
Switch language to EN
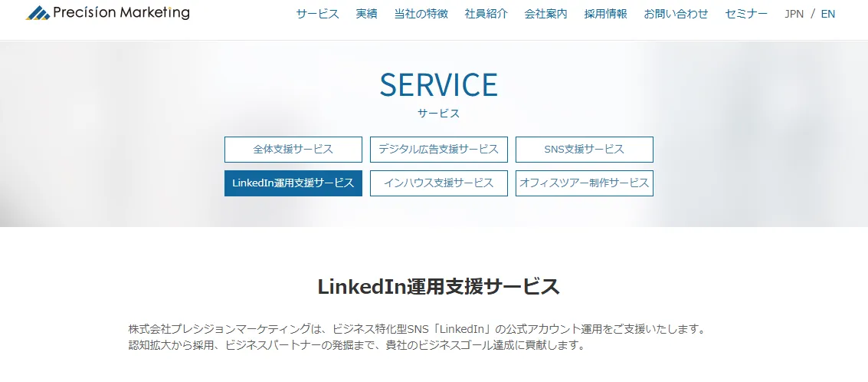827,14
